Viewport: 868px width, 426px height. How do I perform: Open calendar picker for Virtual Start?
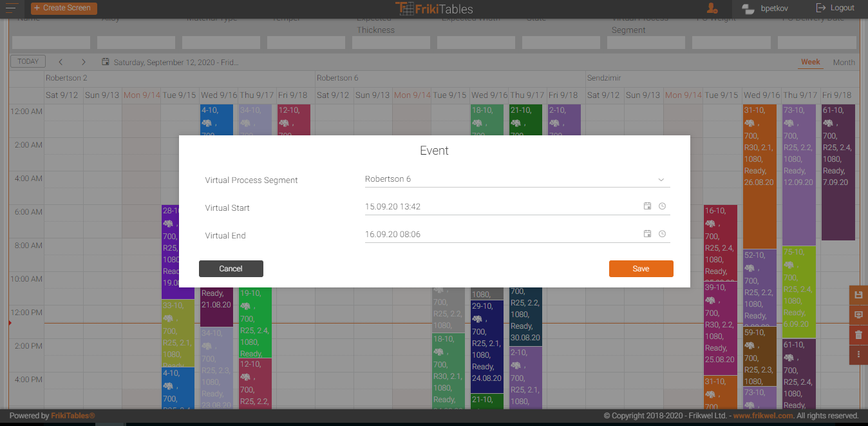coord(647,206)
